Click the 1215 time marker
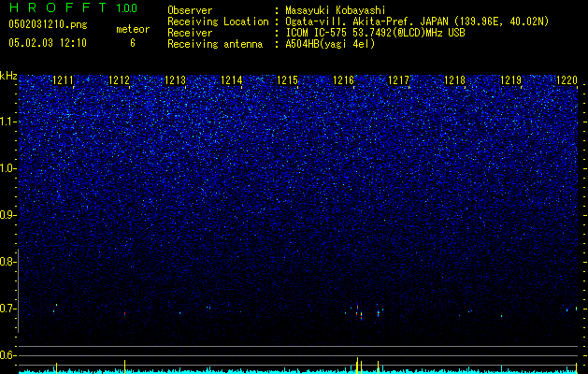The width and height of the screenshot is (588, 374). coord(287,80)
